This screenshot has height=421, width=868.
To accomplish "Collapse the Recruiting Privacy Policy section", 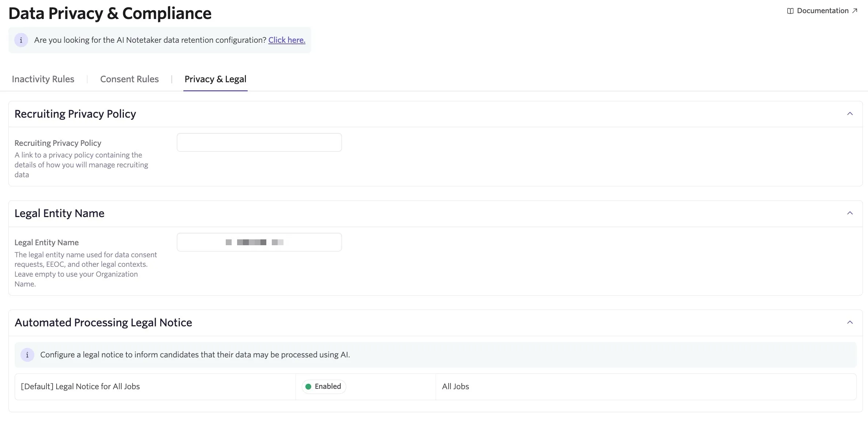I will coord(850,114).
